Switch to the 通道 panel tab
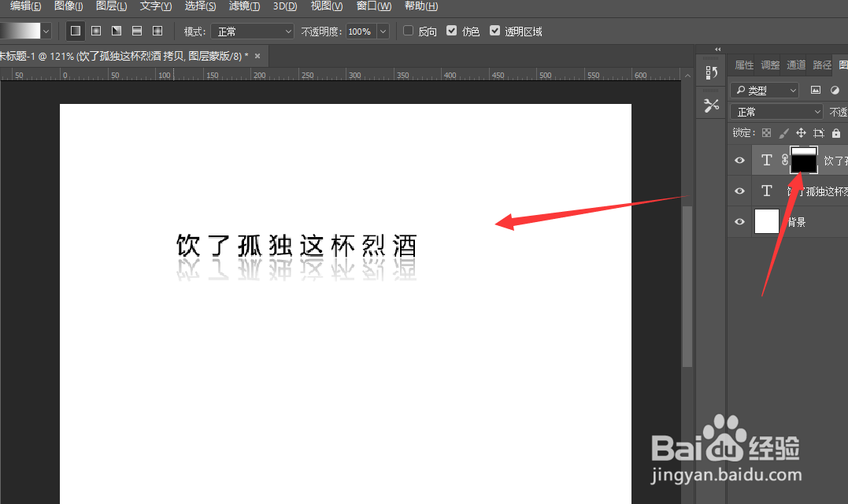The image size is (848, 504). (x=796, y=65)
